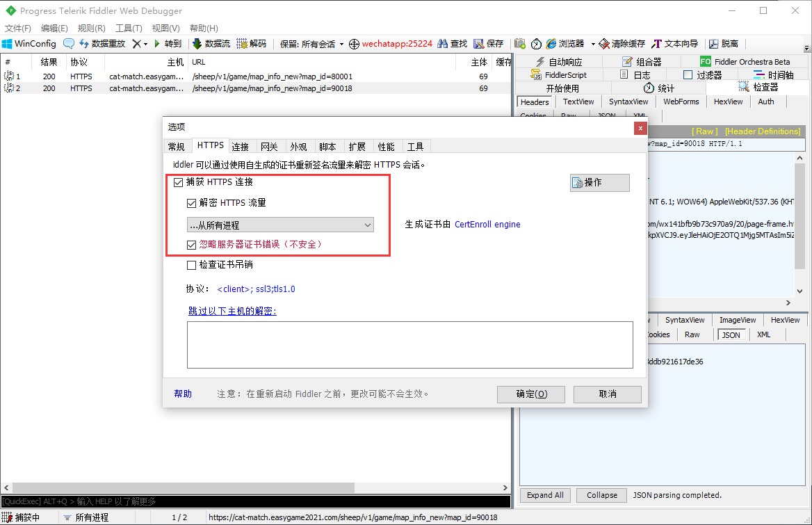This screenshot has height=525, width=812.
Task: Open WinConfig from the toolbar
Action: 29,44
